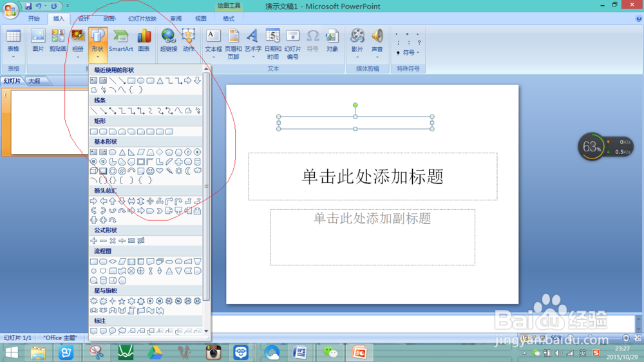The height and width of the screenshot is (362, 644).
Task: Click the 单击此处添加副标题 subtitle placeholder
Action: point(372,237)
